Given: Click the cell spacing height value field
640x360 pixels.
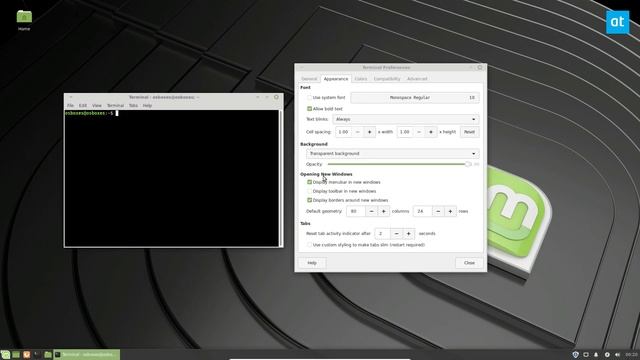Looking at the screenshot, I should [405, 132].
